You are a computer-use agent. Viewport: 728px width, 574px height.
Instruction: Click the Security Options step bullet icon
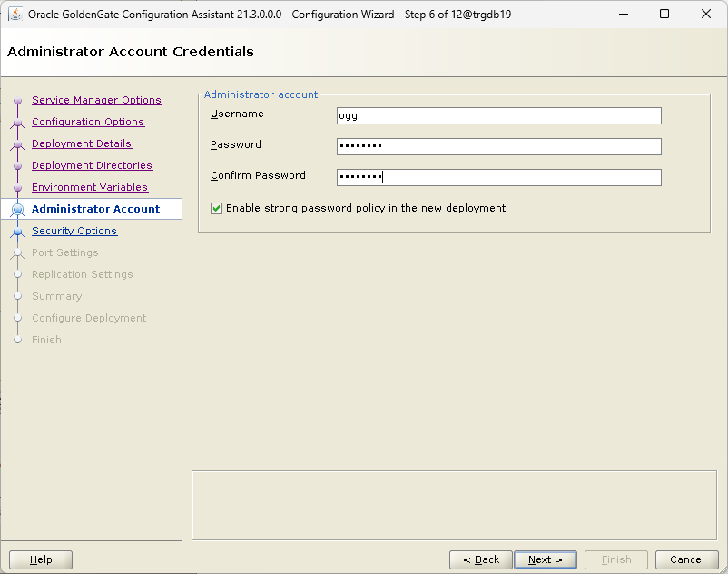(x=17, y=232)
